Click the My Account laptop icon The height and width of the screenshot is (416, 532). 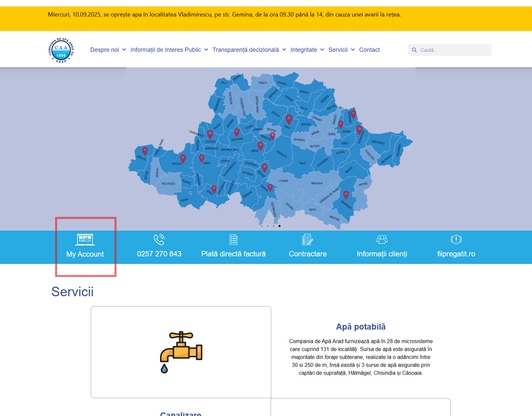pyautogui.click(x=85, y=240)
